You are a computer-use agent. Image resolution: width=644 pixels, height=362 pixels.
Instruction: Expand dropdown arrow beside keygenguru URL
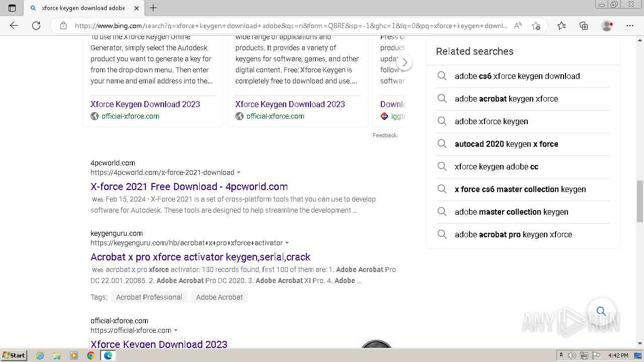[x=287, y=243]
